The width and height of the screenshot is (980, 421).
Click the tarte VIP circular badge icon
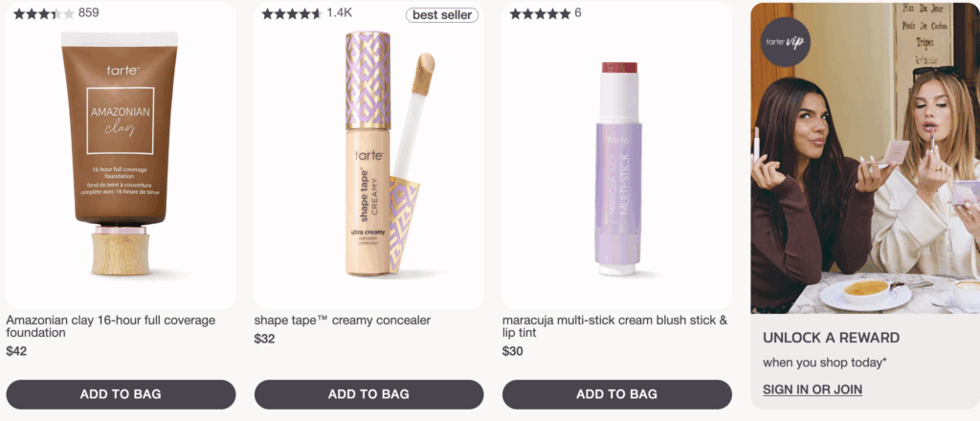[786, 41]
